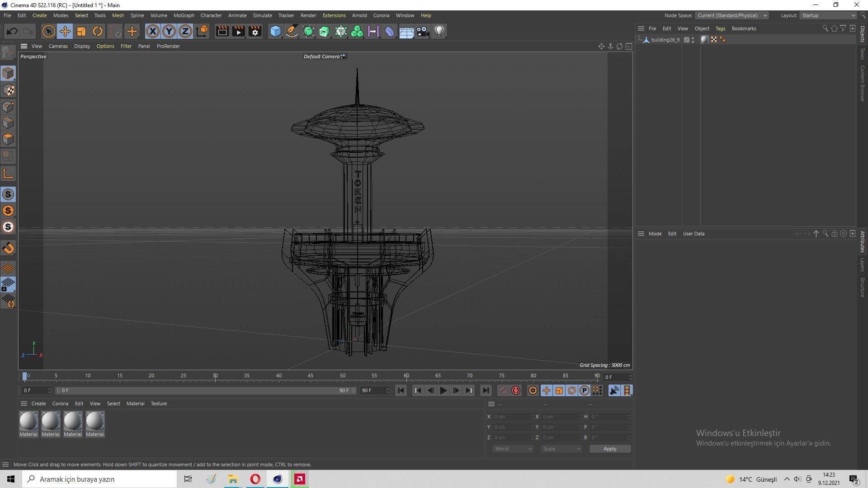Select the Live Selection tool

click(x=48, y=31)
